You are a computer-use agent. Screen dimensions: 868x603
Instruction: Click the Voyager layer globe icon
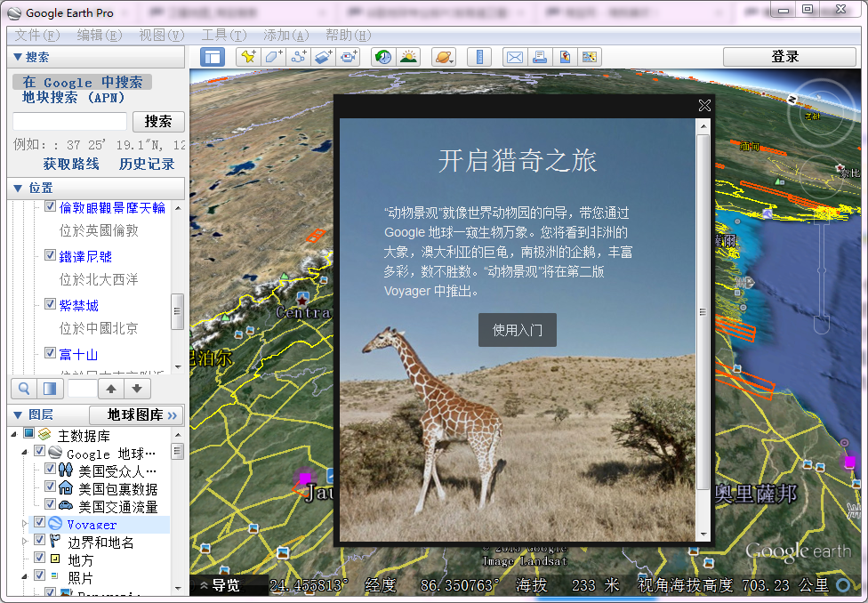point(55,523)
